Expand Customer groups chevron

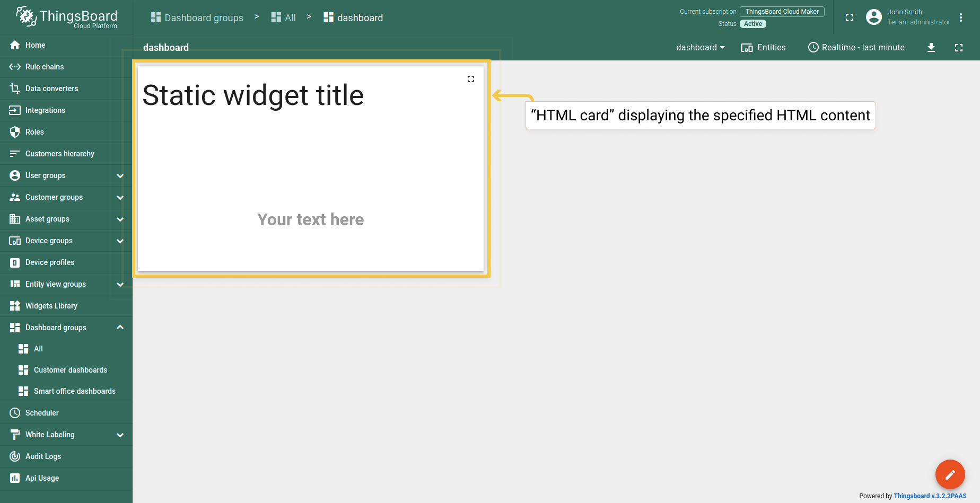pos(120,198)
